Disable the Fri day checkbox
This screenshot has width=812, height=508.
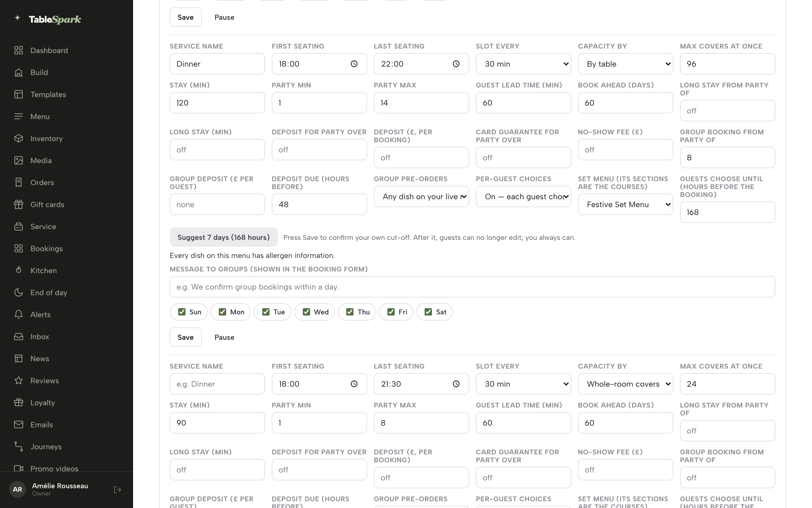coord(391,312)
